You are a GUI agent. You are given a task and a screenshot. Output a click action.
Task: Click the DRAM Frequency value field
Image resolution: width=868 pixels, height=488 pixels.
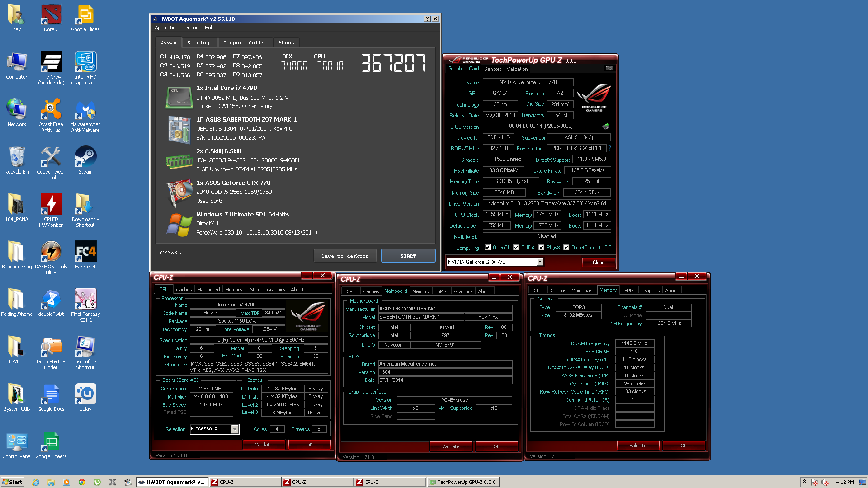point(634,343)
